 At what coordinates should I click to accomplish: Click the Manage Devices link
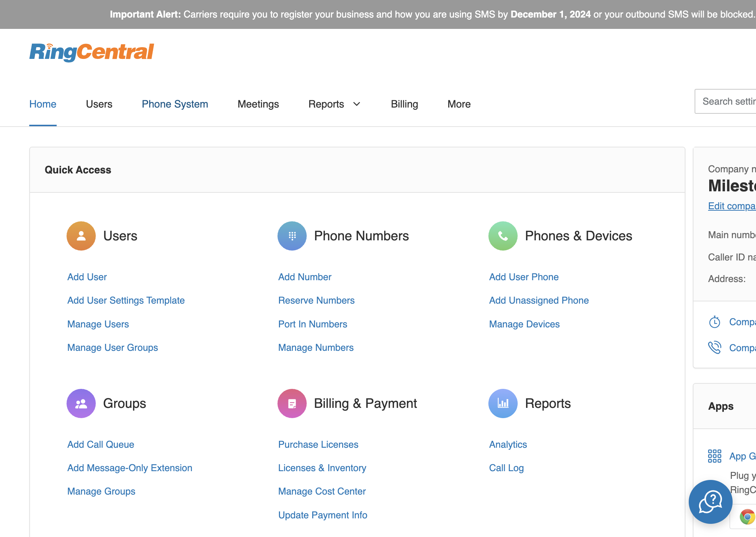click(524, 324)
